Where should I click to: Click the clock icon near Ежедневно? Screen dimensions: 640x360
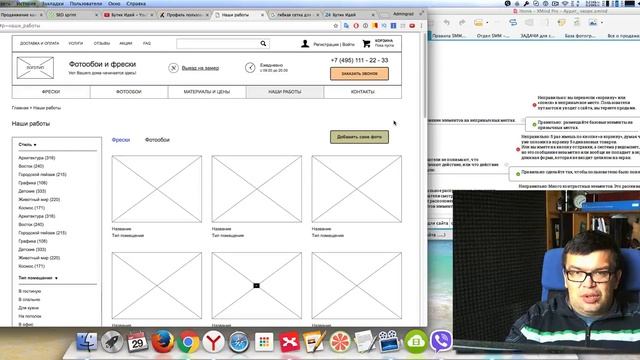250,67
